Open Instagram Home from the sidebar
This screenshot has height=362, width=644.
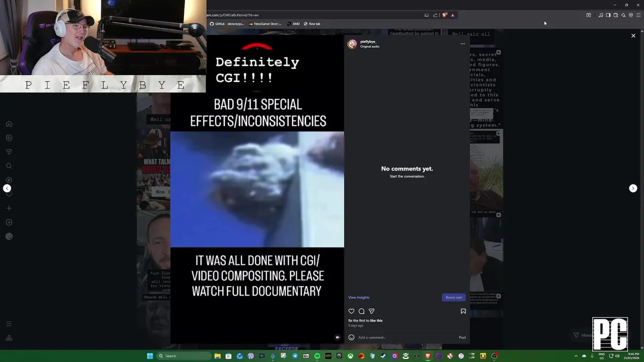[9, 124]
